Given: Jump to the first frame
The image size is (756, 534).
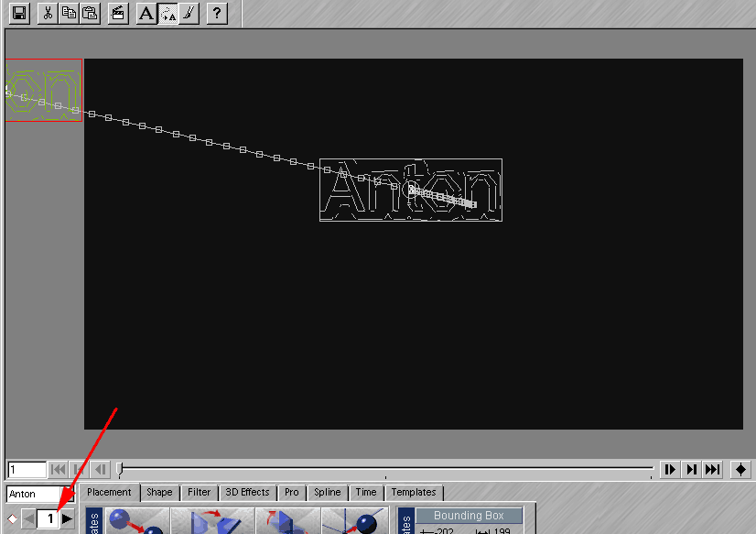Looking at the screenshot, I should point(58,469).
